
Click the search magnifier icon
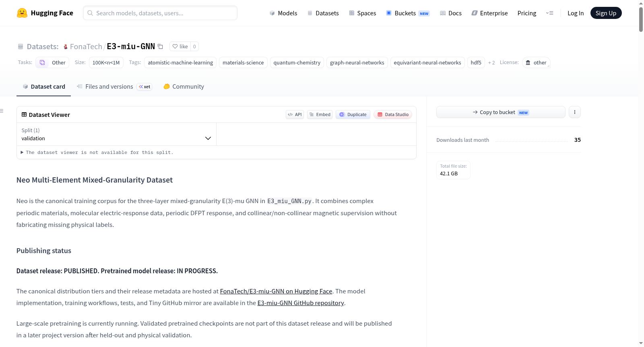tap(91, 13)
